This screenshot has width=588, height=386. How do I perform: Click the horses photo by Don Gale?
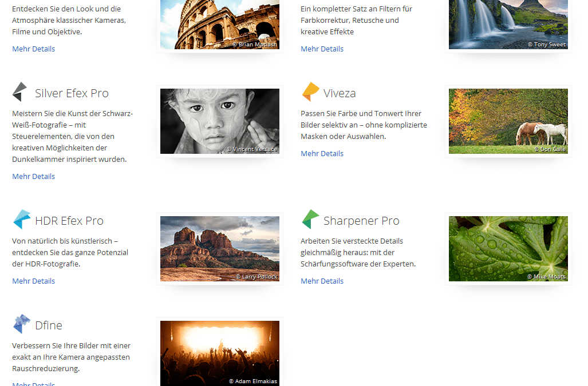[508, 121]
